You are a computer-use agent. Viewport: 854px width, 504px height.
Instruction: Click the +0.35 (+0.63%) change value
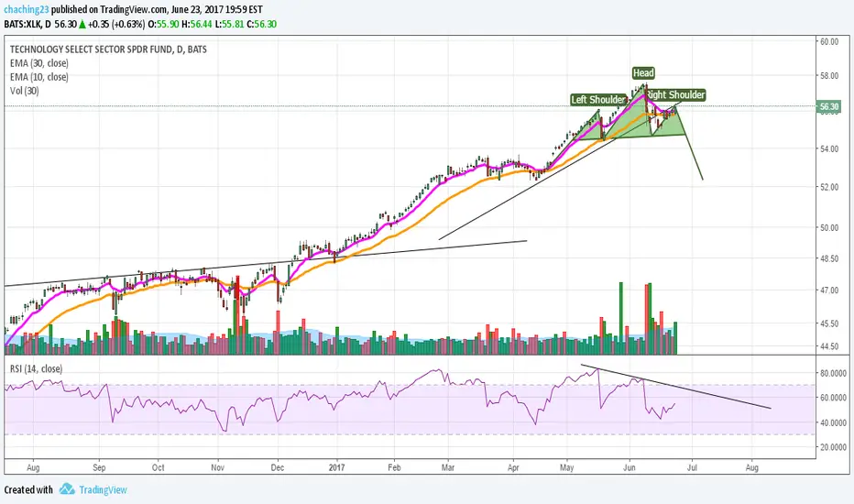(x=116, y=24)
